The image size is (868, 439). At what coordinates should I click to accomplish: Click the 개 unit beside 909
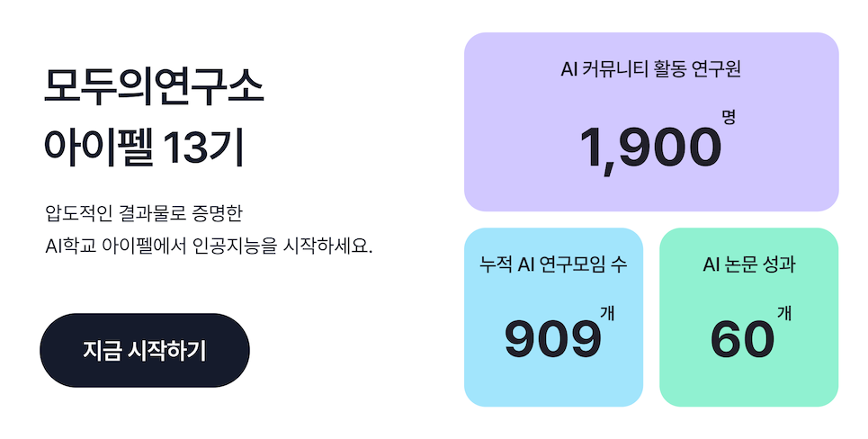coord(607,313)
